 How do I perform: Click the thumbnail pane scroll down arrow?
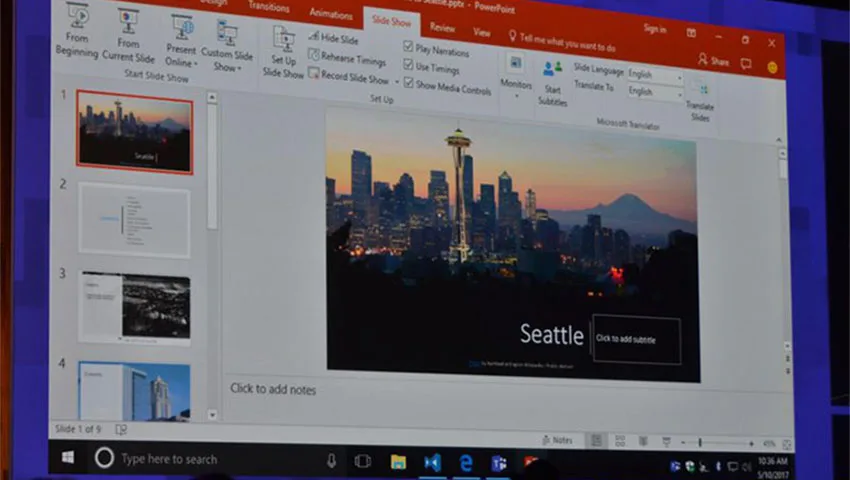(212, 415)
